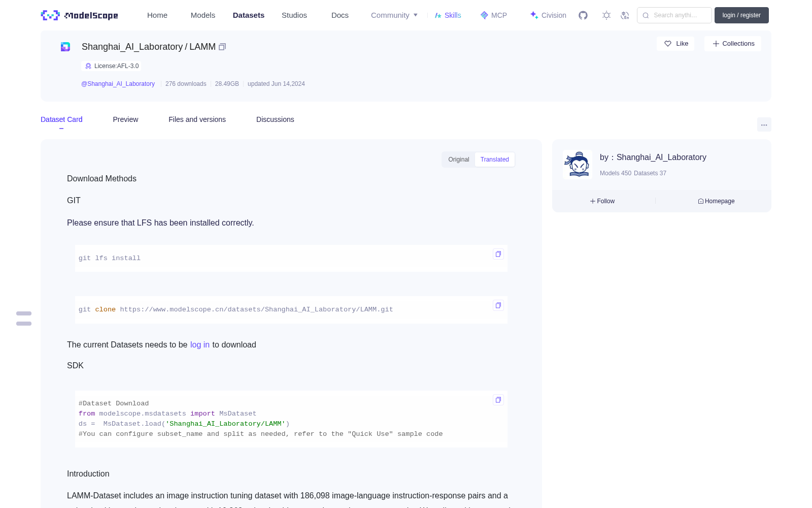Open the @Shanghai_AI_Laboratory owner link
The image size is (812, 508).
click(x=118, y=84)
